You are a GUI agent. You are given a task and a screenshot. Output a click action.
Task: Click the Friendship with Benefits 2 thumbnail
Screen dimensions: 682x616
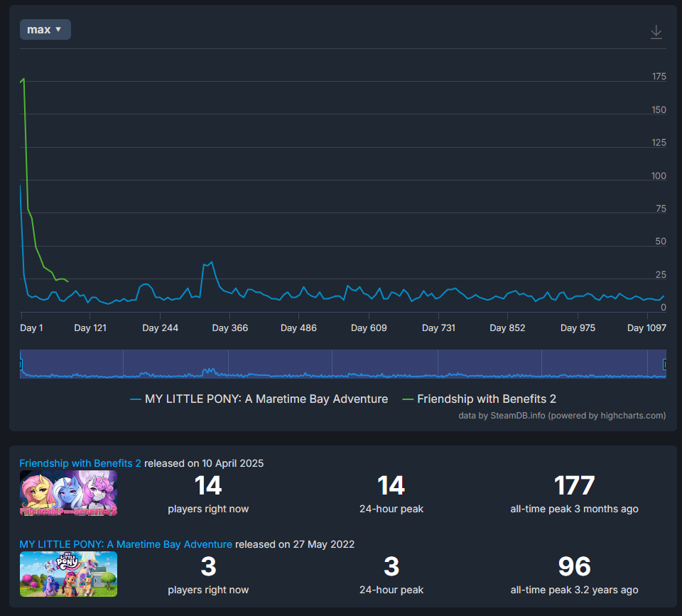(x=68, y=493)
